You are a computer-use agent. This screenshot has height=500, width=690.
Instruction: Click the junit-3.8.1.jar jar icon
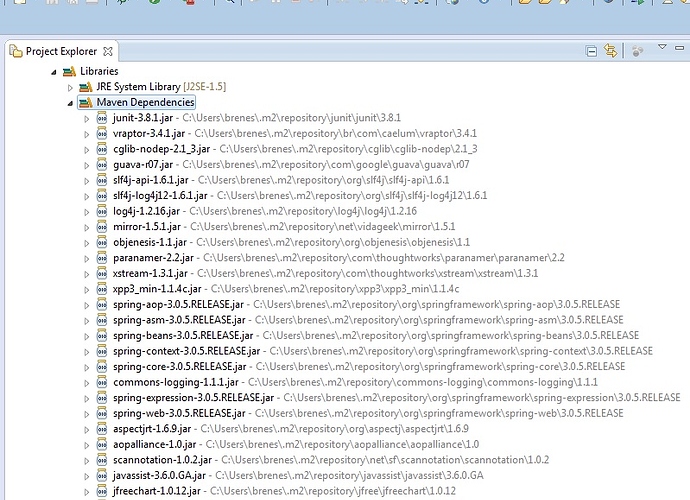click(102, 118)
